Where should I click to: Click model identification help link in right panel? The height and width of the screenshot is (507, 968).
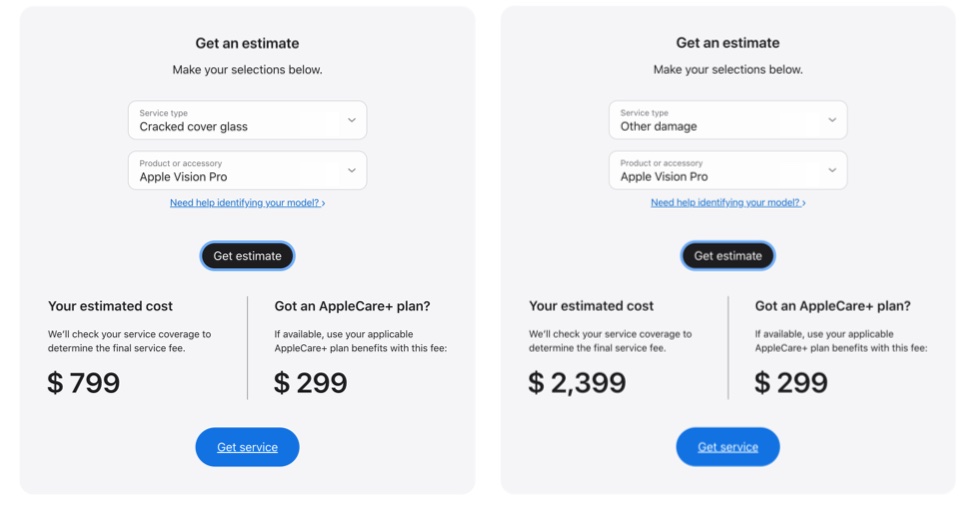pyautogui.click(x=727, y=203)
